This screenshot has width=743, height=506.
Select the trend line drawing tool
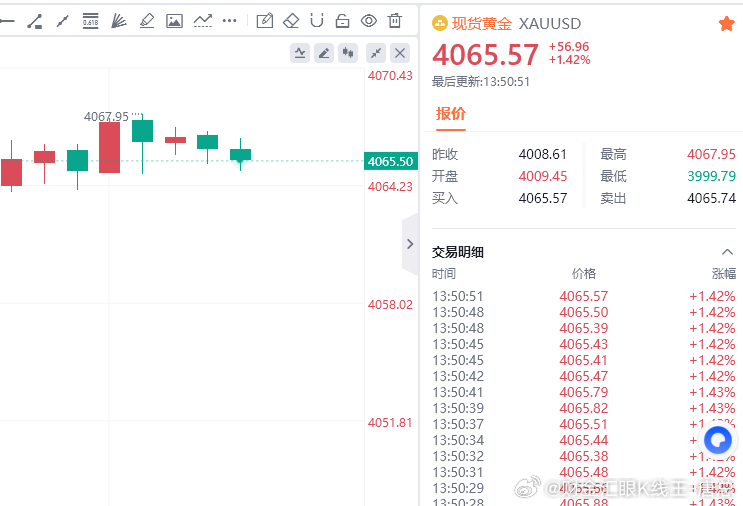click(35, 21)
